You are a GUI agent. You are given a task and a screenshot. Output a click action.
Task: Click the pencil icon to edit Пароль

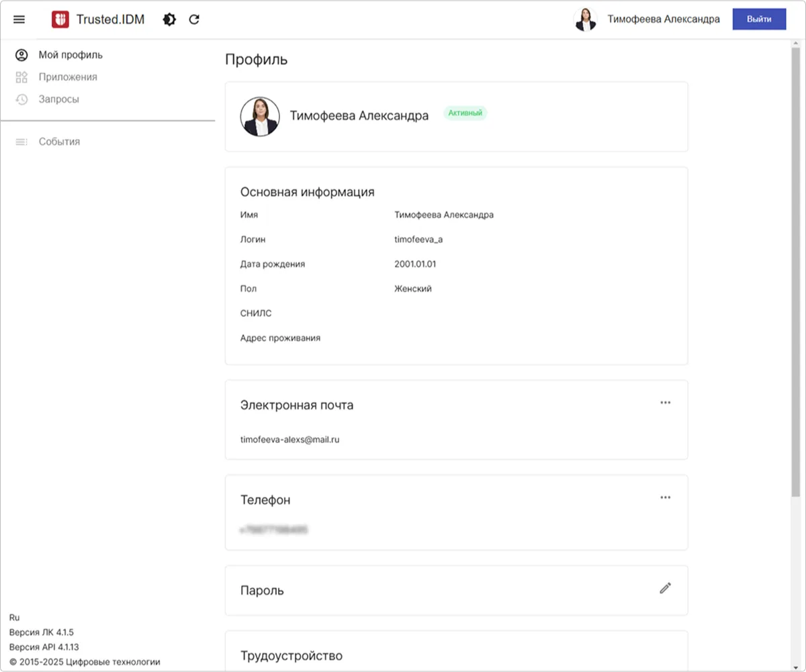(665, 589)
